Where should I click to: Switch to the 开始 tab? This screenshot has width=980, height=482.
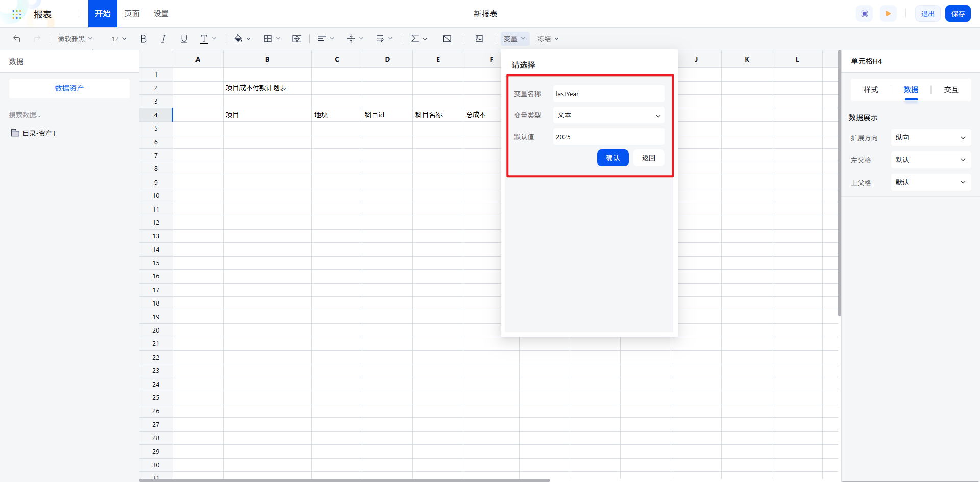point(103,14)
